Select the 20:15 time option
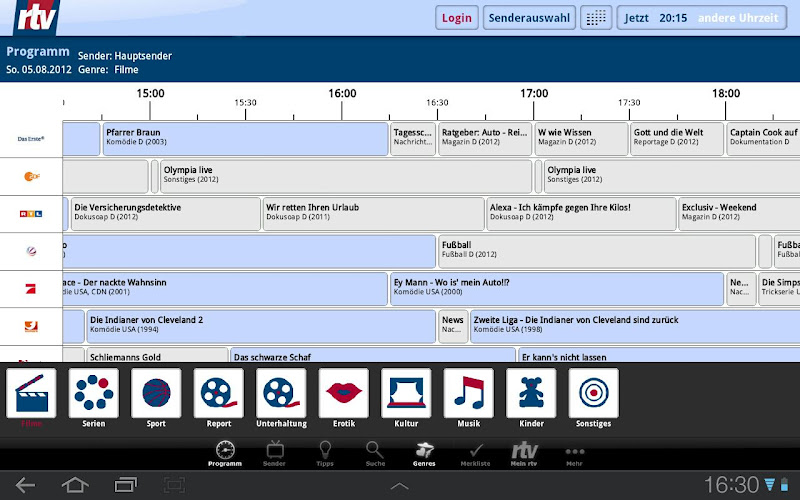Viewport: 800px width, 500px height. click(x=673, y=18)
